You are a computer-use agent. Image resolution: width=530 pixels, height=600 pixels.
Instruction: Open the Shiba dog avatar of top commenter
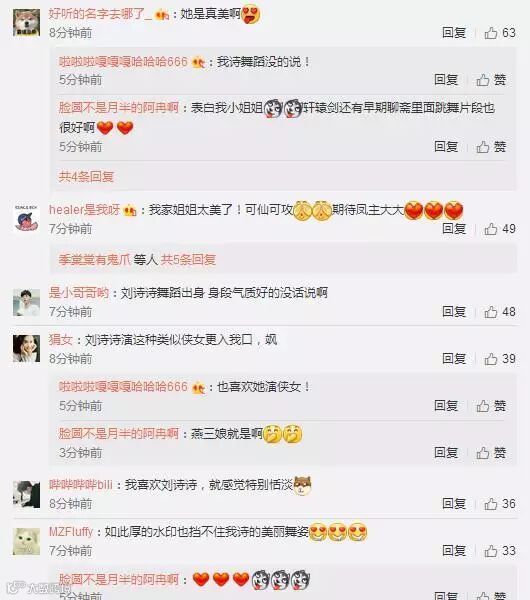coord(26,23)
